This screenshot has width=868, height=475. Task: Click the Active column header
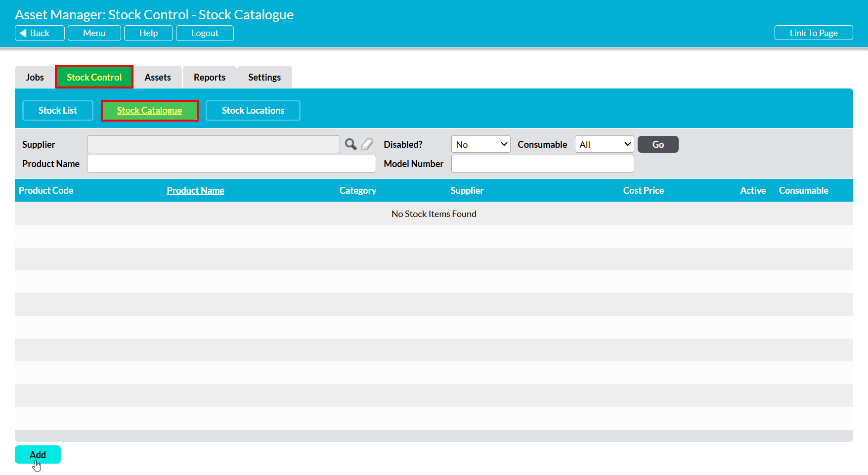pos(753,190)
